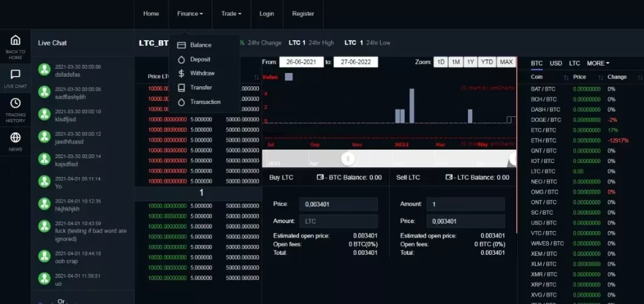Select Balance in the Finance dropdown
This screenshot has width=644, height=304.
200,45
